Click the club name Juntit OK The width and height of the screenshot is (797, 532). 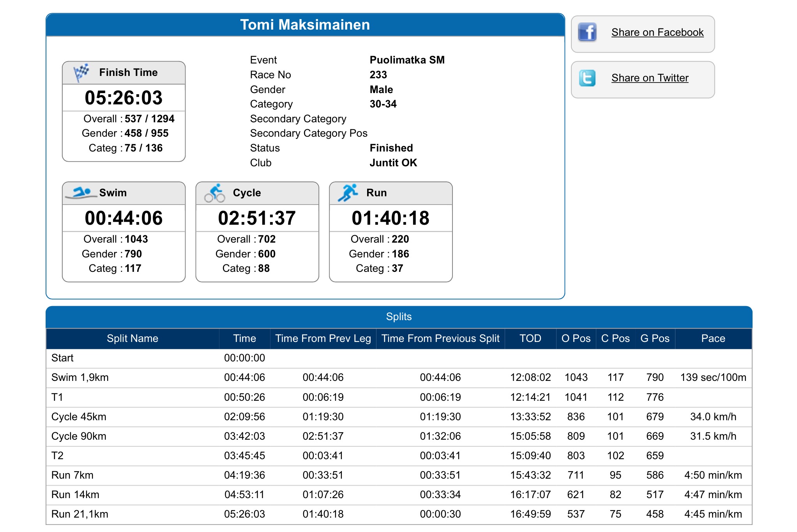[392, 163]
